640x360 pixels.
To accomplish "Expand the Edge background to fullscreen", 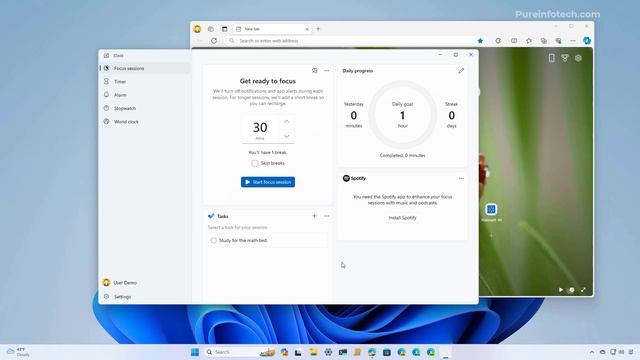I will pos(583,290).
